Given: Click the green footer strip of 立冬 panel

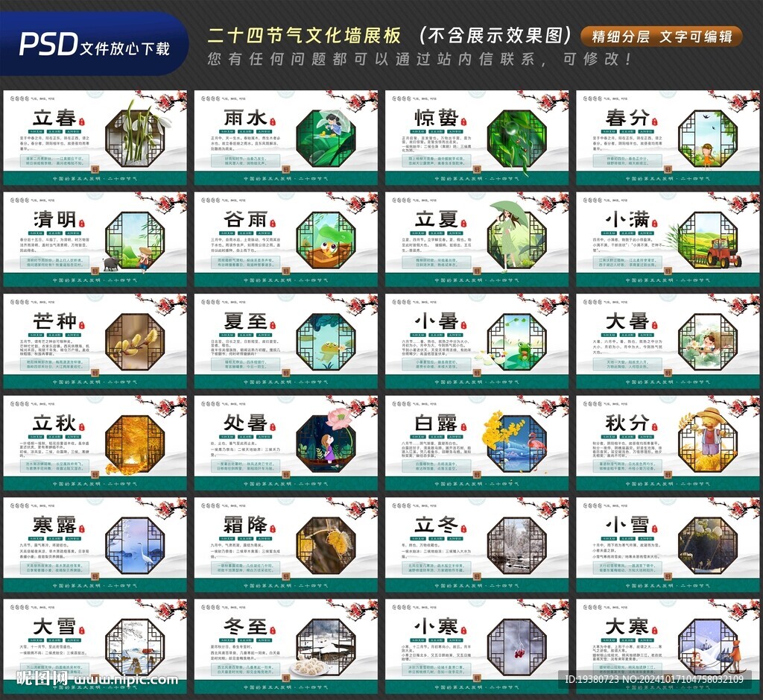Looking at the screenshot, I should coord(477,585).
